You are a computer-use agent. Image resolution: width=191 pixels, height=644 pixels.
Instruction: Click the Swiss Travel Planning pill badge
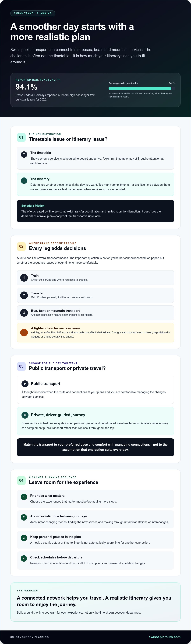(33, 13)
